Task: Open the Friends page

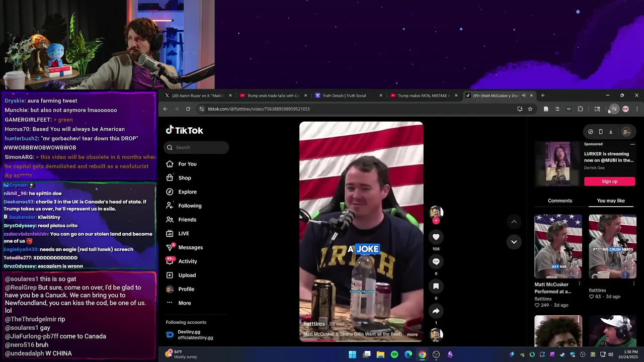Action: click(181, 220)
